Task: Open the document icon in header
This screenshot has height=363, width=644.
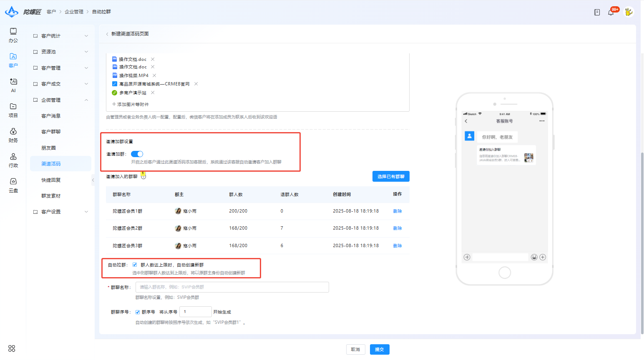Action: tap(597, 13)
